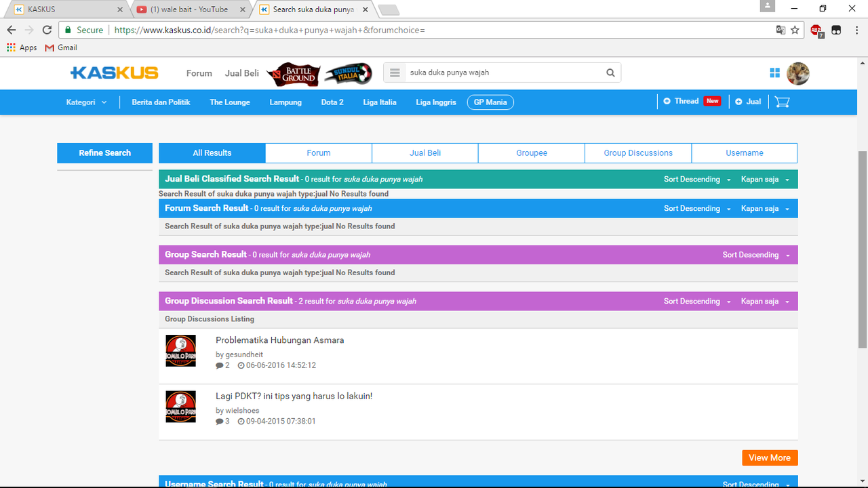Switch to the Forum results tab
Screen dimensions: 868x488
pyautogui.click(x=319, y=153)
